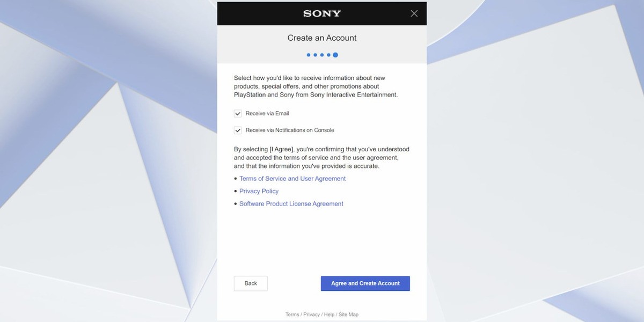The height and width of the screenshot is (322, 644).
Task: Uncheck the Receive via Email checkbox
Action: 238,114
